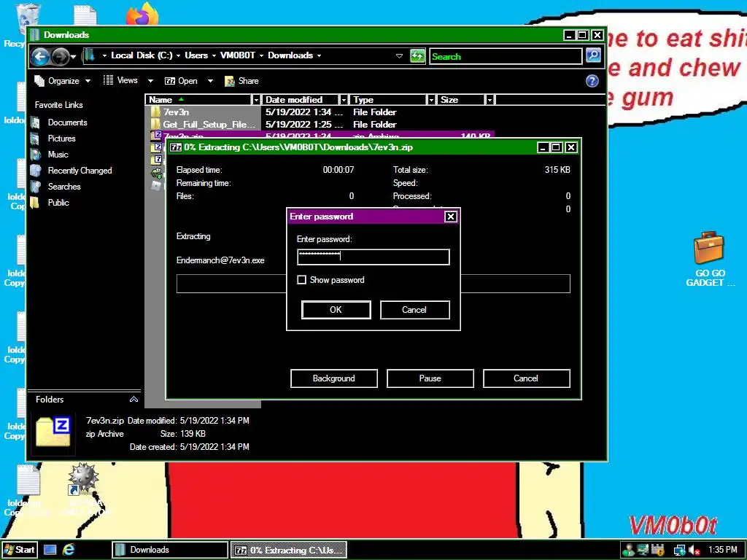Open Documents in Favorite Links
Viewport: 747px width, 560px height.
pyautogui.click(x=67, y=122)
